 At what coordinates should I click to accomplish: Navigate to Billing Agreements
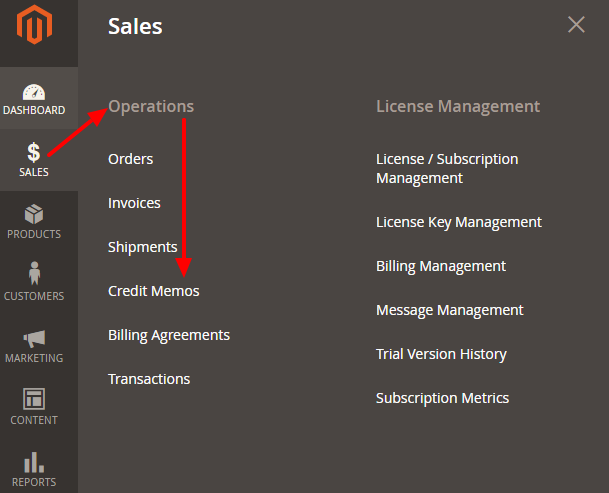pyautogui.click(x=169, y=335)
